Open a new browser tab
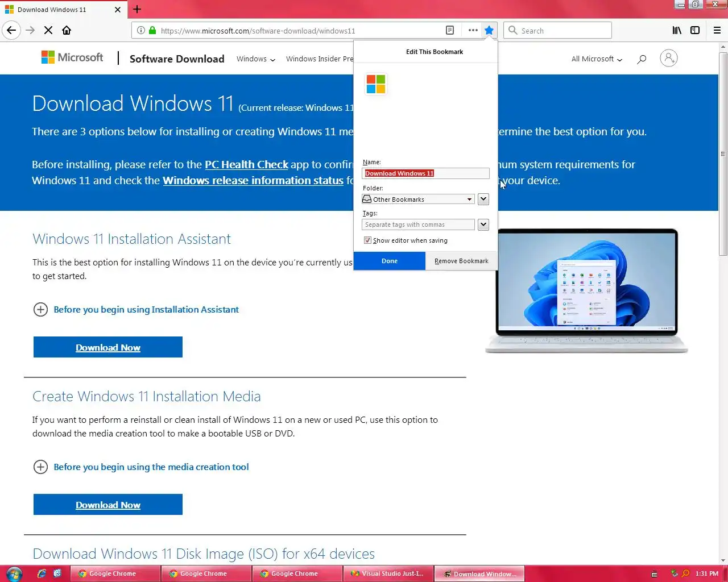The height and width of the screenshot is (582, 728). (x=137, y=9)
